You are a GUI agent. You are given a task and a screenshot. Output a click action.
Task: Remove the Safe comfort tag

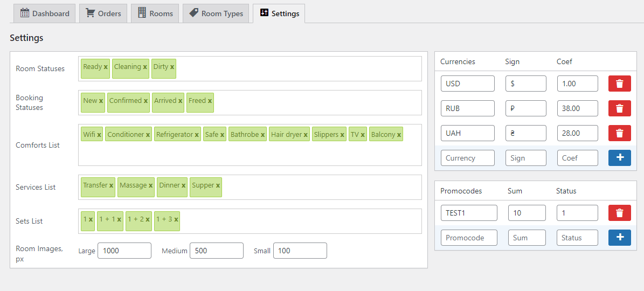point(222,135)
